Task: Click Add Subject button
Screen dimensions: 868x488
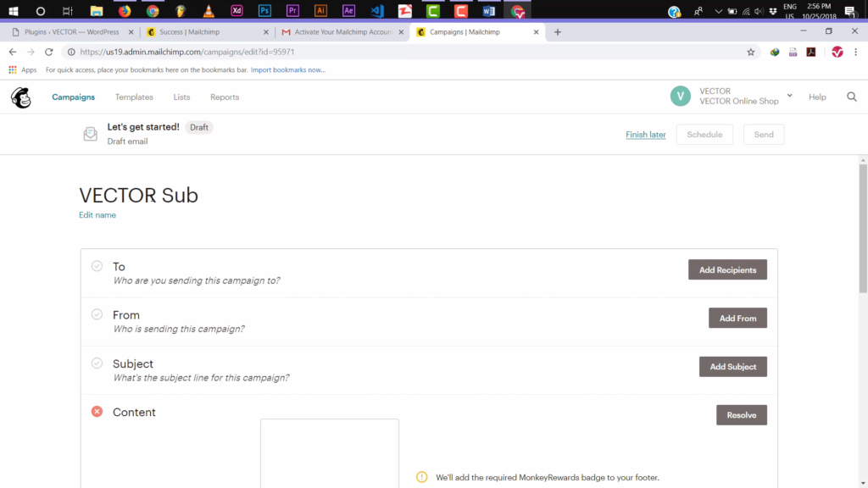Action: point(733,367)
